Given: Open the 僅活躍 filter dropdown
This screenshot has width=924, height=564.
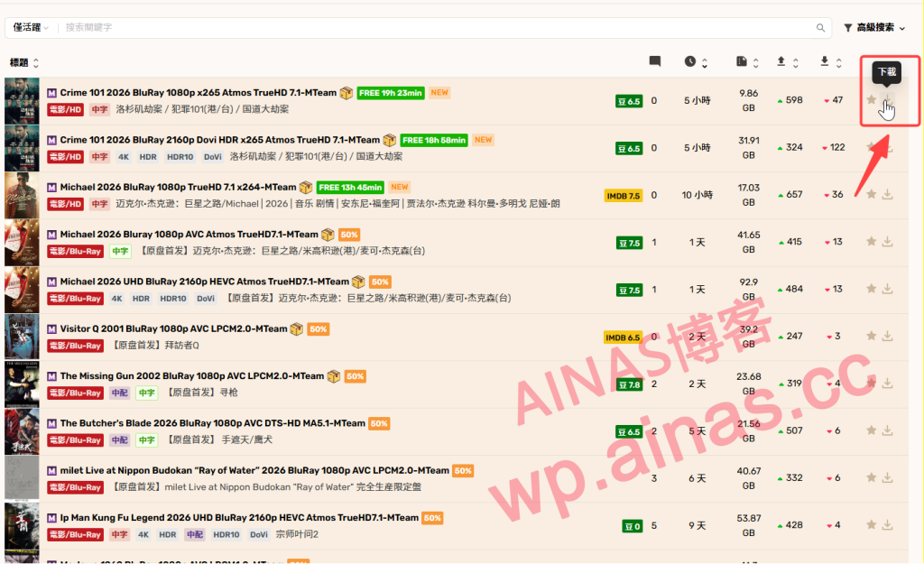Looking at the screenshot, I should tap(31, 28).
